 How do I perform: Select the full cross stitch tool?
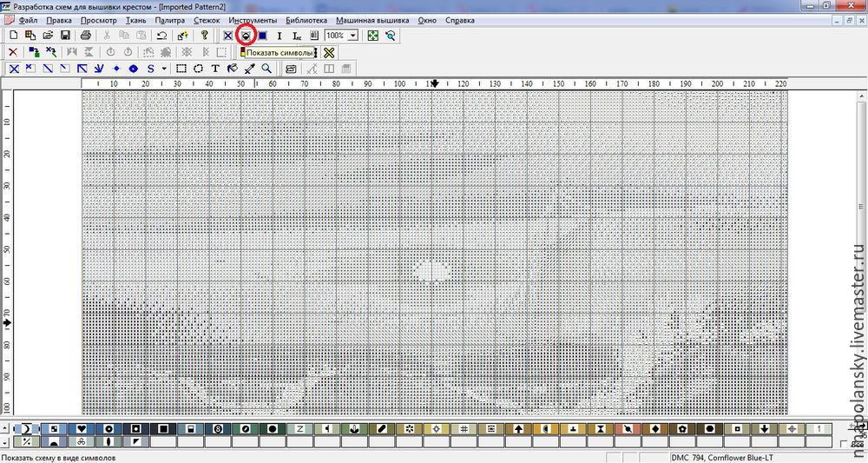[14, 69]
